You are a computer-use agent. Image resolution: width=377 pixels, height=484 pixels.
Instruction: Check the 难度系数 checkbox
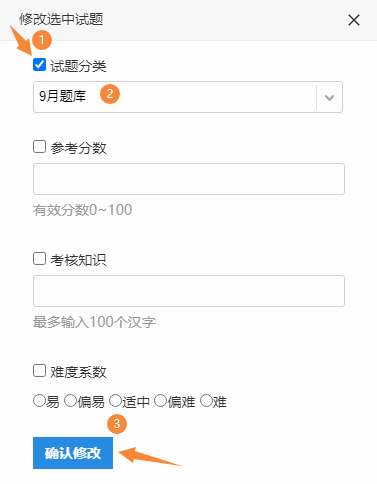point(39,370)
